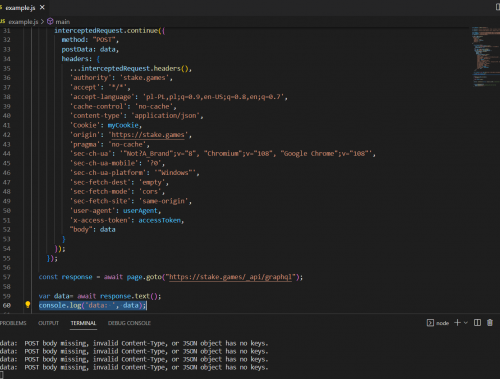Click the "body": data line
This screenshot has height=379, width=500.
(x=92, y=230)
